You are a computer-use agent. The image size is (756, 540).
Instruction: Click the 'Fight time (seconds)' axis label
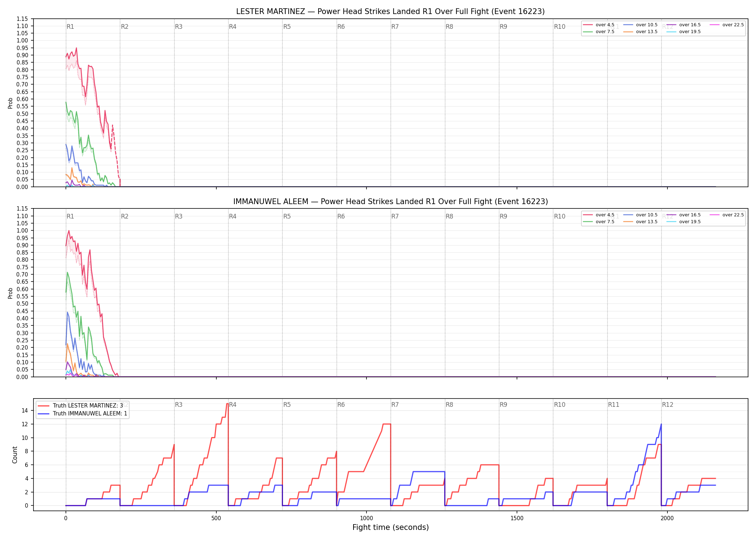(391, 527)
